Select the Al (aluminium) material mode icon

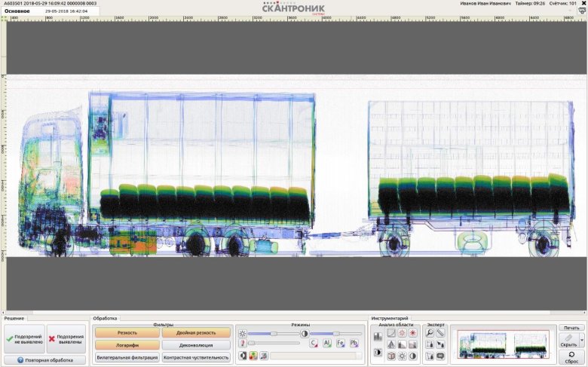[327, 344]
